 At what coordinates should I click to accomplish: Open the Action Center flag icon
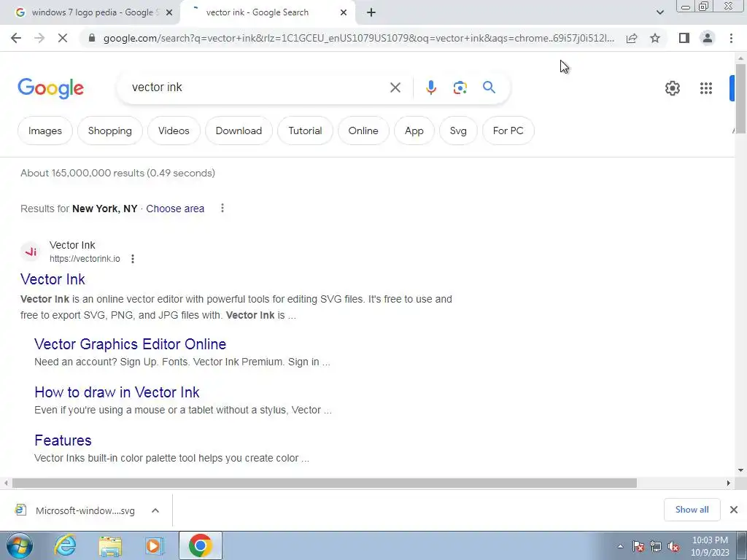click(638, 546)
